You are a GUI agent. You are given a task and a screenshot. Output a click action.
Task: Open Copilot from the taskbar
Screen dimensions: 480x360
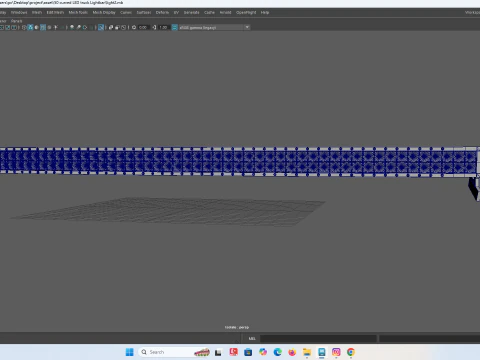click(263, 352)
